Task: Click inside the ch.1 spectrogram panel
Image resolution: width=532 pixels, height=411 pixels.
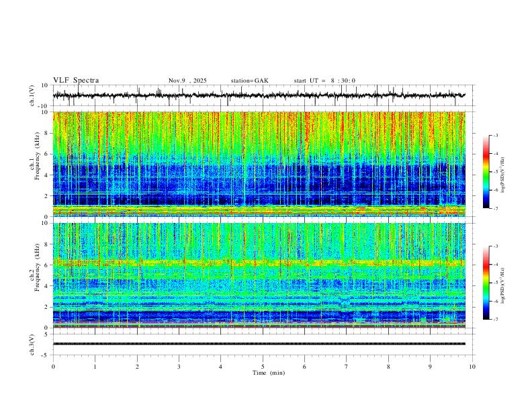Action: point(259,164)
